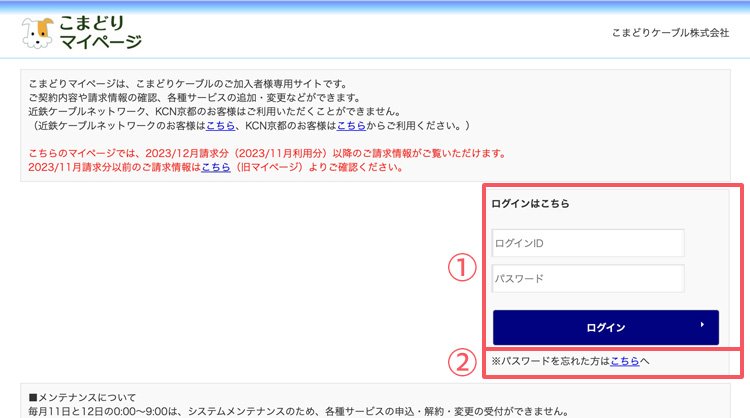Click the blue ログイン button
The image size is (750, 418).
click(x=606, y=328)
